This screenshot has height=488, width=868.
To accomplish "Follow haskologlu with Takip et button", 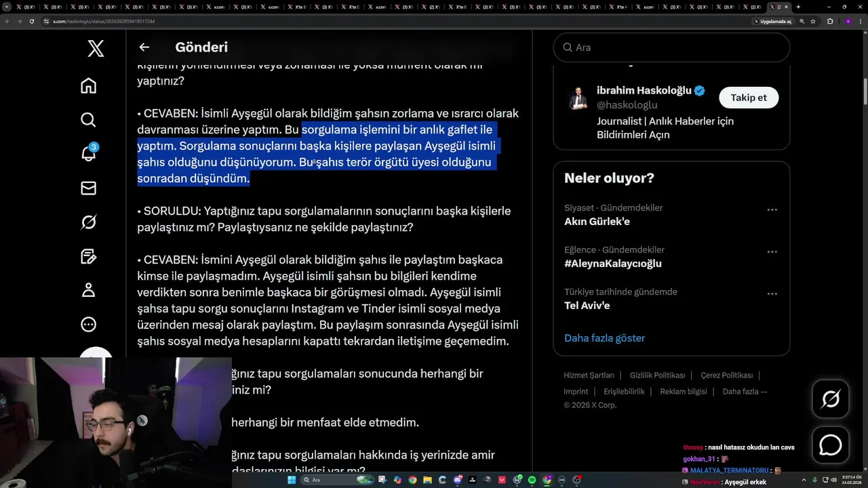I will pyautogui.click(x=749, y=98).
